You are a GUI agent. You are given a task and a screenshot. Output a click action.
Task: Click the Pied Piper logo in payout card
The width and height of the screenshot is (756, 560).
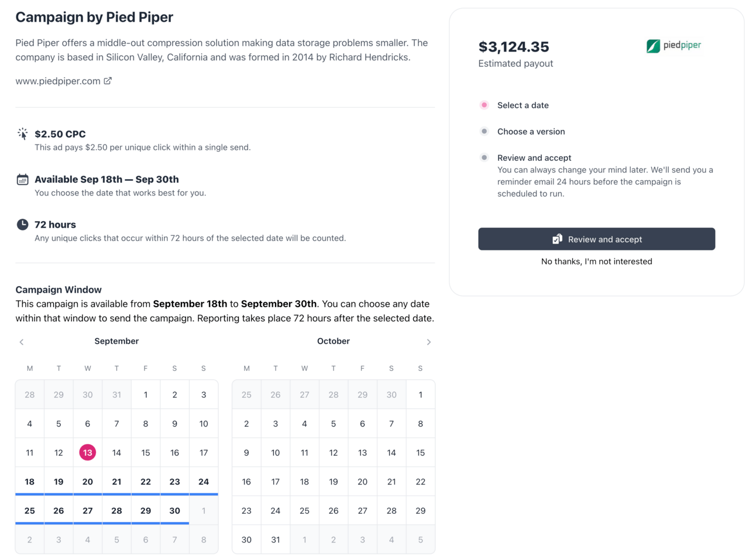(673, 46)
